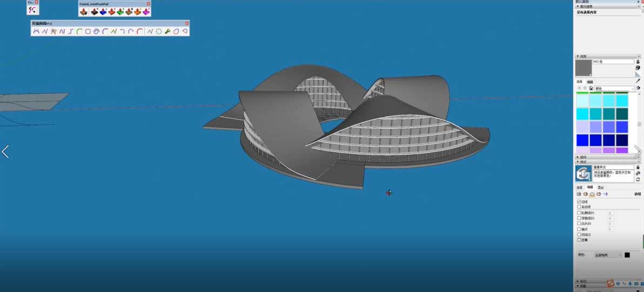Click the green wrench icon in Bezier toolbar
Viewport: 644px width, 292px height.
(167, 31)
